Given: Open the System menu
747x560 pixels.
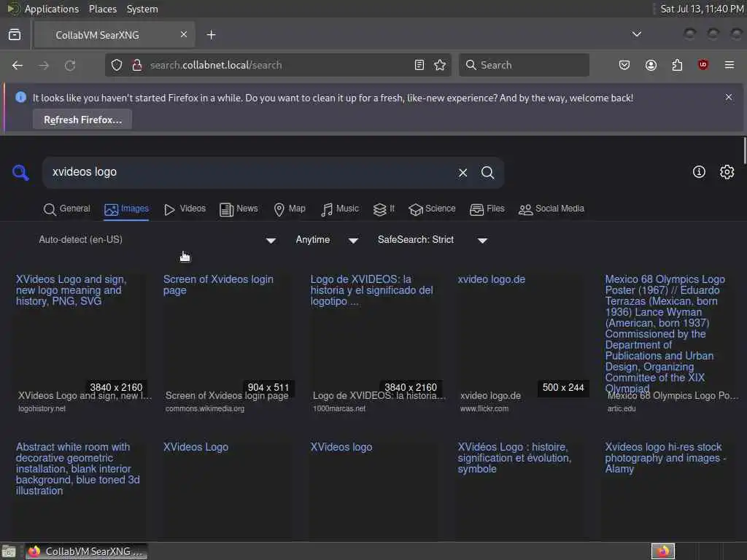Looking at the screenshot, I should [142, 9].
